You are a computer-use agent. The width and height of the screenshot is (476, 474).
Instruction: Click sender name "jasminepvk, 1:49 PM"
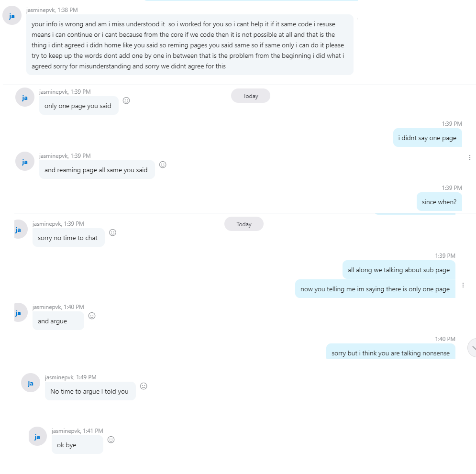71,377
